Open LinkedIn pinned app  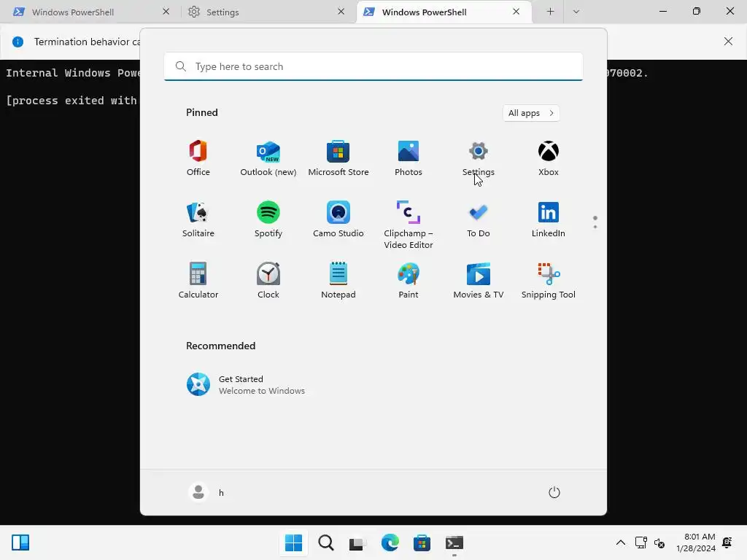coord(549,219)
